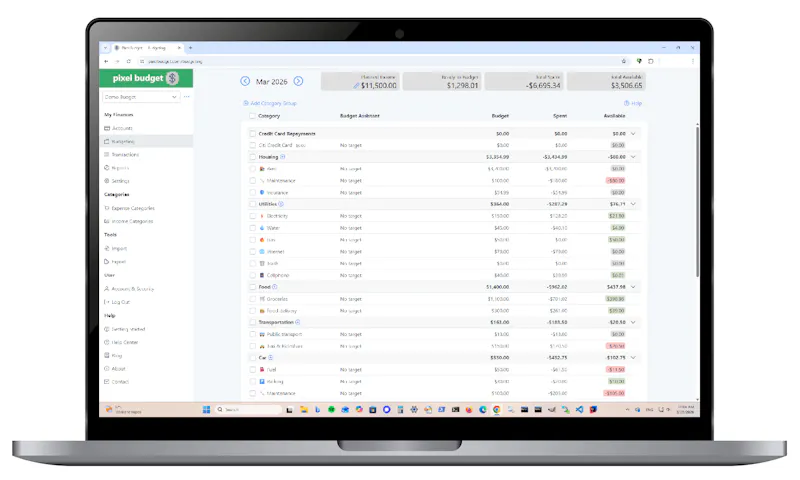This screenshot has width=800, height=480.
Task: Collapse the Food group chevron
Action: (x=633, y=287)
